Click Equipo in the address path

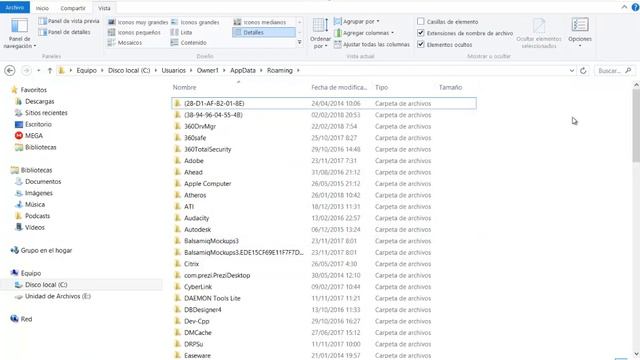(87, 71)
